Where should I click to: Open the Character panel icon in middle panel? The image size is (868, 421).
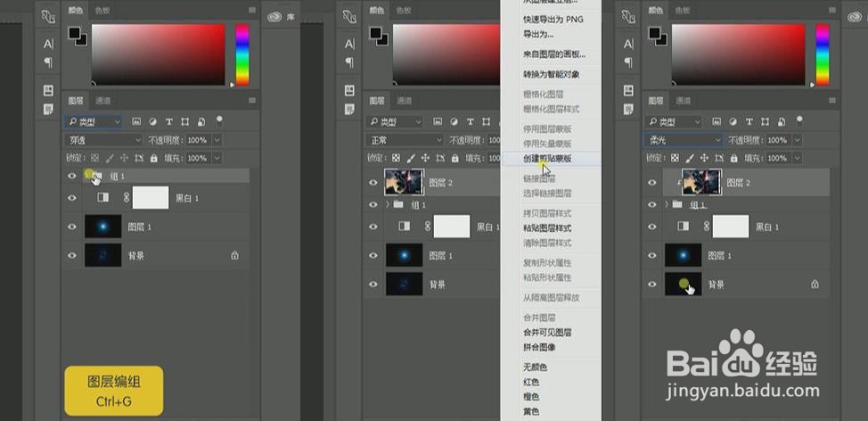(x=349, y=44)
